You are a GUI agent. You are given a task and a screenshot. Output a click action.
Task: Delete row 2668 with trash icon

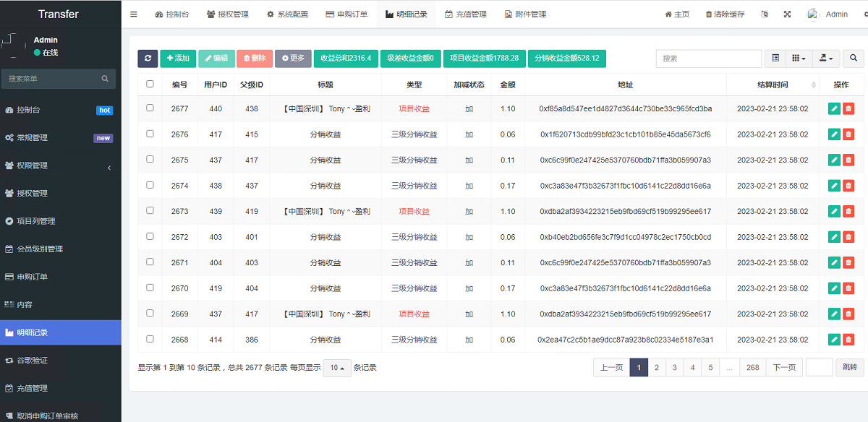(848, 340)
